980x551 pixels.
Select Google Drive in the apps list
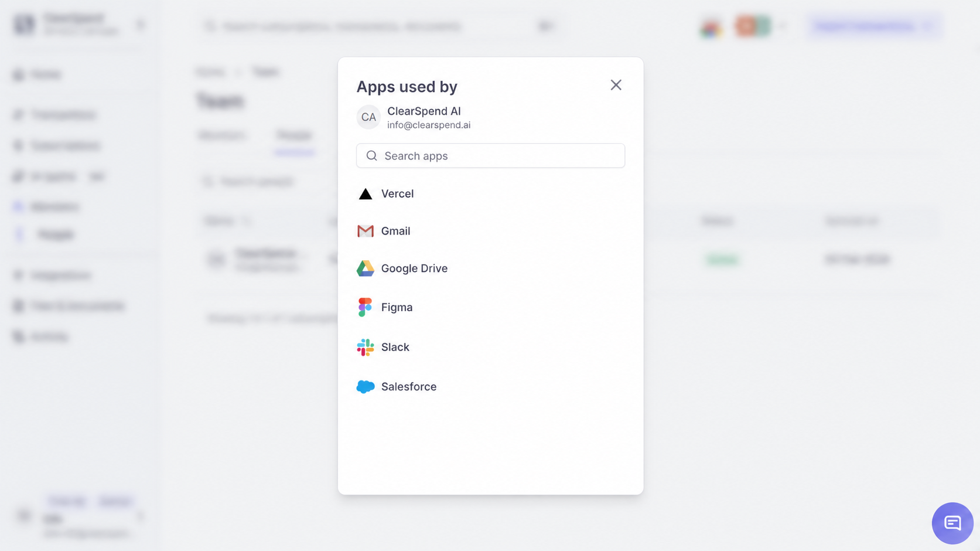click(x=490, y=268)
